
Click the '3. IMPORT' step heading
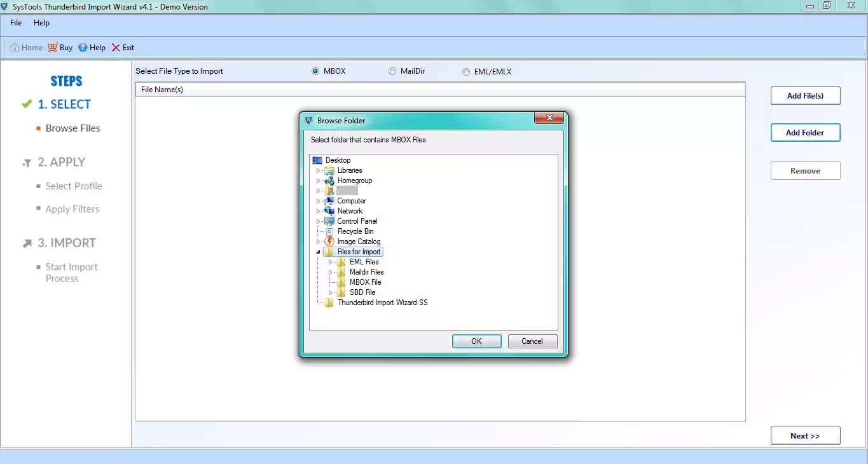[67, 243]
